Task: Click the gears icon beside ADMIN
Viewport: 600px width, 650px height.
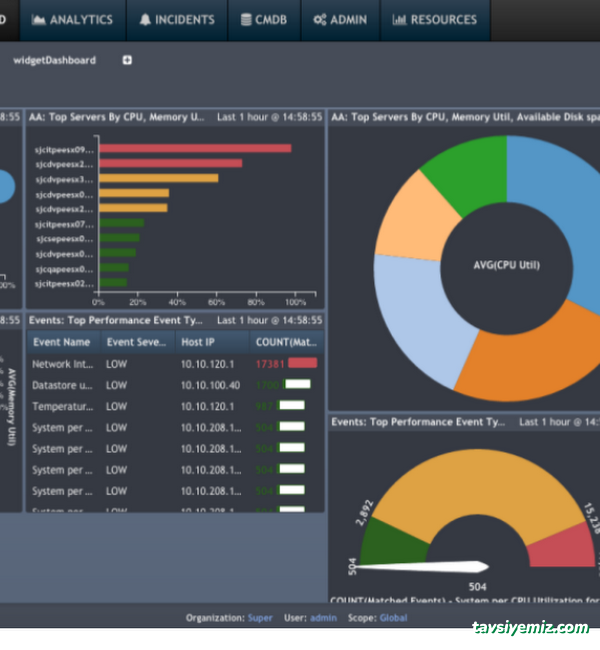Action: coord(320,19)
